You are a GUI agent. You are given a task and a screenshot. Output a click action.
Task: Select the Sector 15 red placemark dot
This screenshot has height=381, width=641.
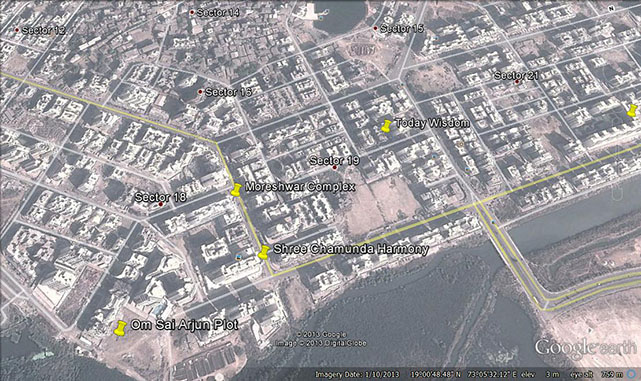click(375, 28)
